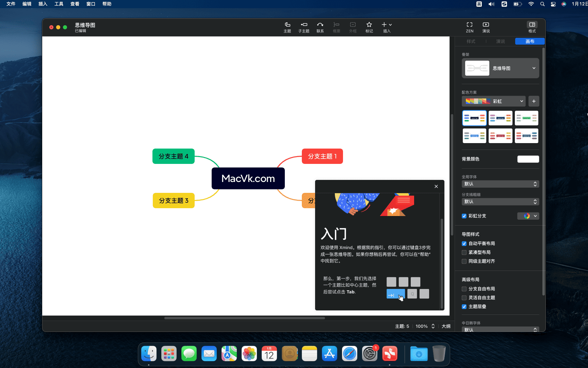Enable 灵活自由主题 checkbox
This screenshot has height=368, width=588.
pos(464,298)
